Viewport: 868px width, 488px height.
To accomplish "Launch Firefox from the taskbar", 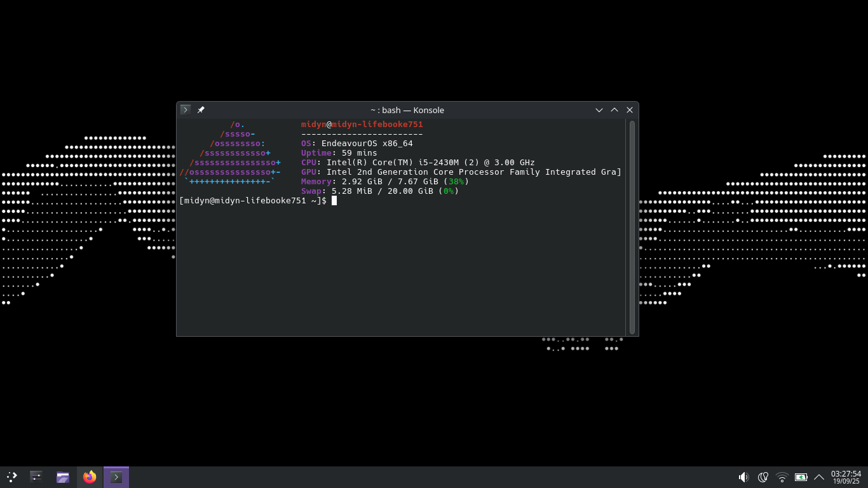I will tap(90, 477).
